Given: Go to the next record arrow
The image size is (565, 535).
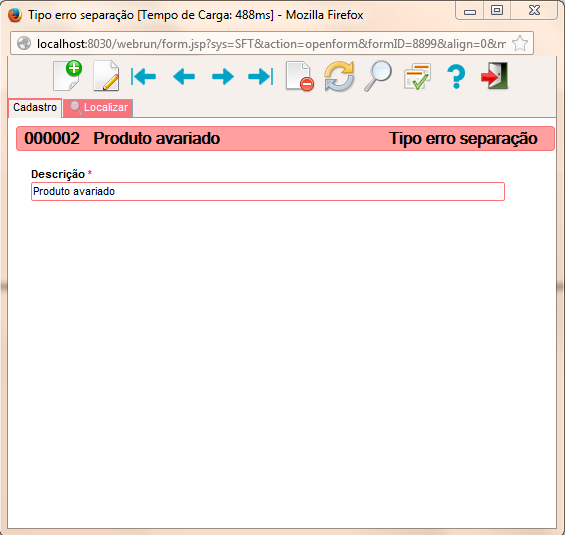Looking at the screenshot, I should click(x=223, y=76).
